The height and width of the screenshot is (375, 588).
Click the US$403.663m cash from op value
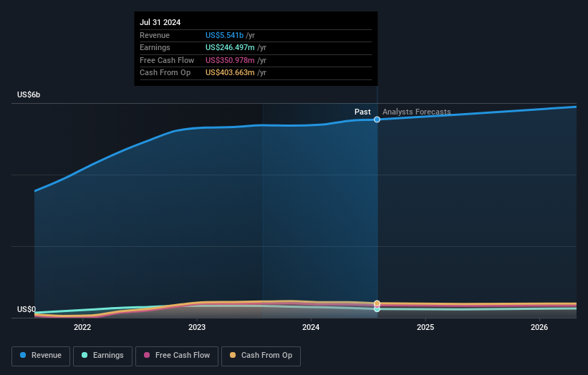point(230,73)
